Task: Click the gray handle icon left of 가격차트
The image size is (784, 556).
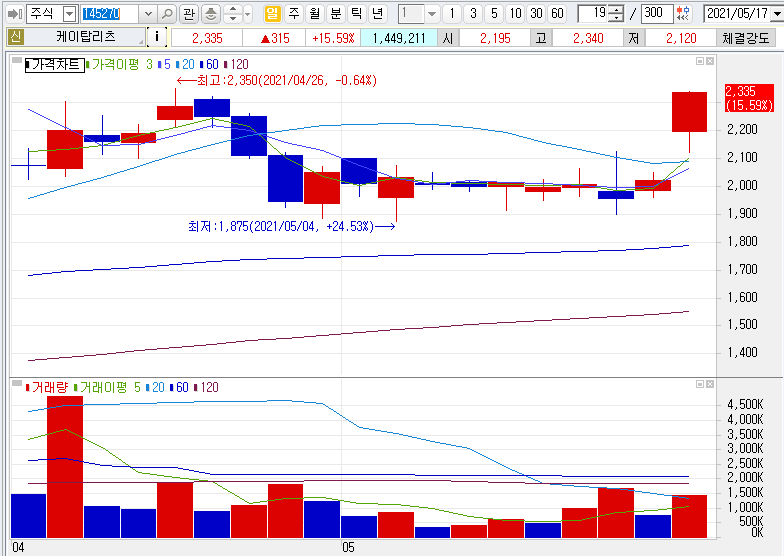Action: (17, 60)
